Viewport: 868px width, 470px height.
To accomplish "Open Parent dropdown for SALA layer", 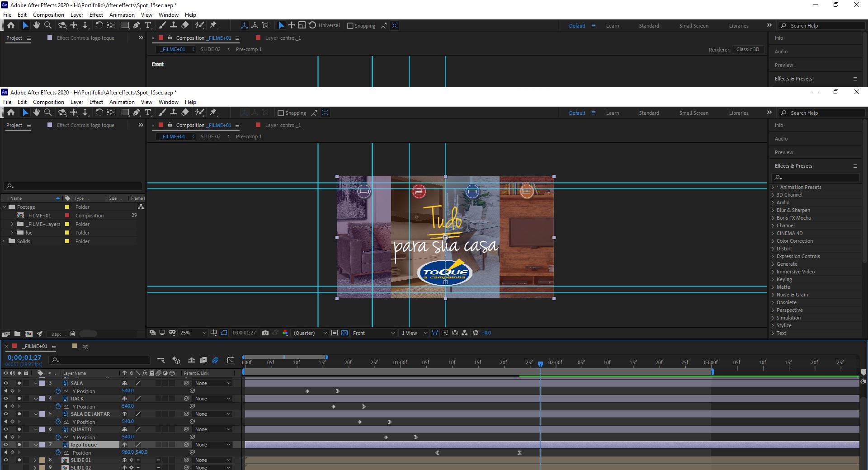I will (212, 383).
